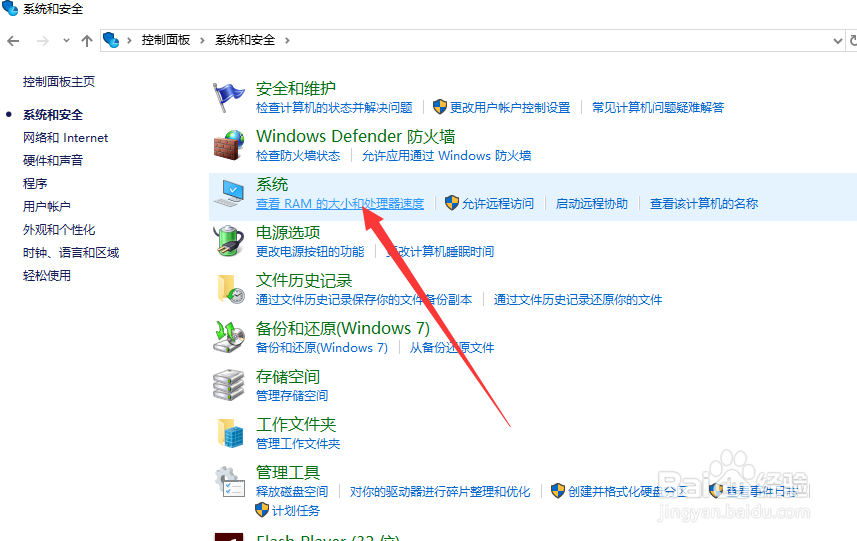Go back with the back arrow
Viewport: 857px width, 541px height.
point(14,40)
